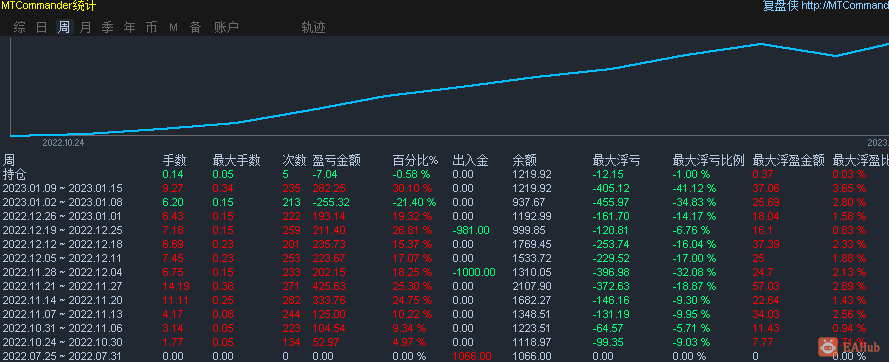Image resolution: width=889 pixels, height=362 pixels.
Task: Open the 月 monthly tab
Action: point(86,27)
